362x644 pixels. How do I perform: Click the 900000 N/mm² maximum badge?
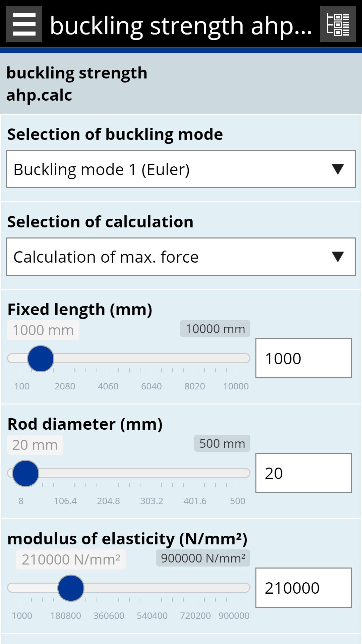coord(203,558)
